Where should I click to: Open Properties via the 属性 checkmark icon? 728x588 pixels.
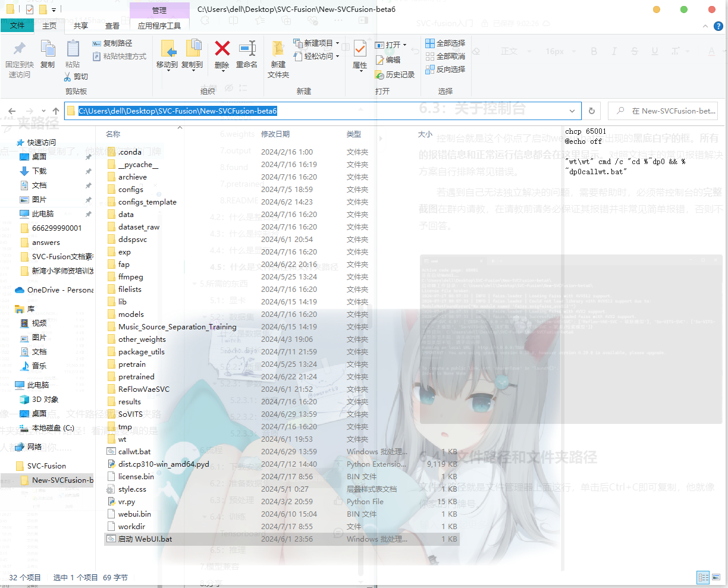click(x=359, y=56)
